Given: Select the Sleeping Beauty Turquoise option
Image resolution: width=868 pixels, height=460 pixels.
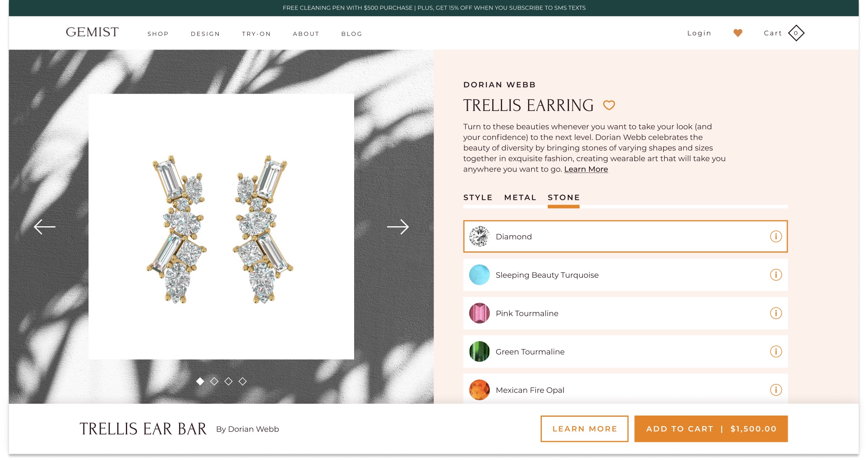Looking at the screenshot, I should (625, 275).
